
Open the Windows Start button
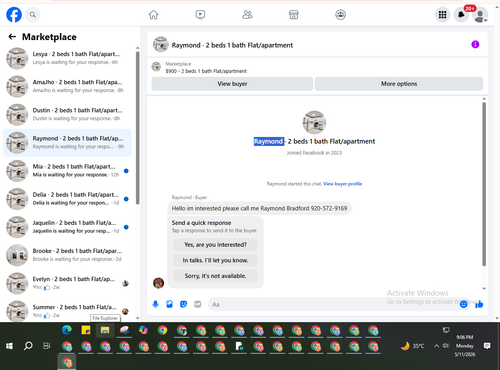click(9, 346)
